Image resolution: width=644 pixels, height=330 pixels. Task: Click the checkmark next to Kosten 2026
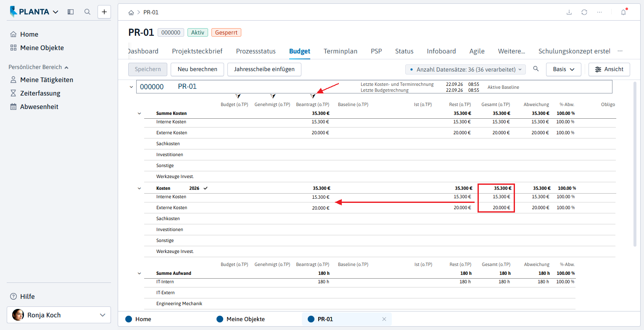click(206, 188)
